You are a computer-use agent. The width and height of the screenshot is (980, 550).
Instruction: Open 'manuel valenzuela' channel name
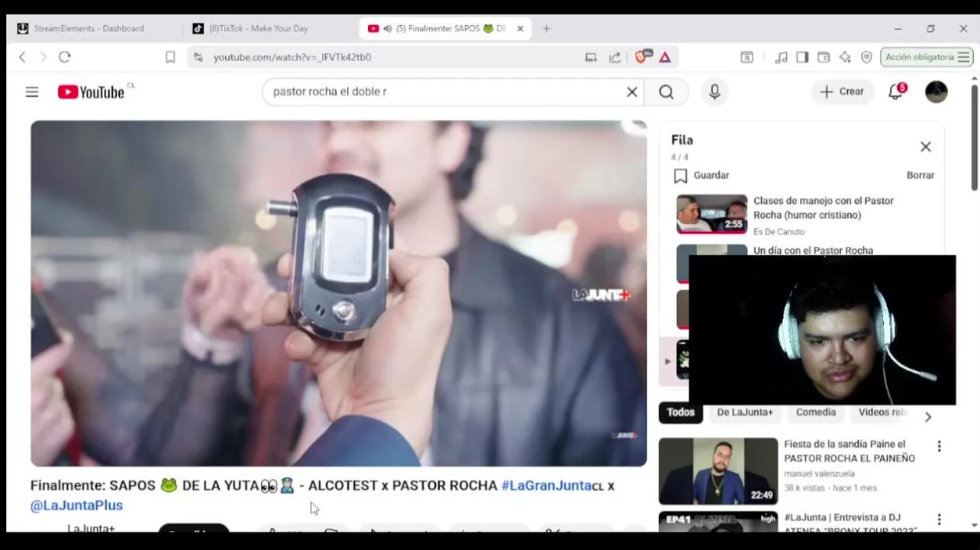pos(820,474)
